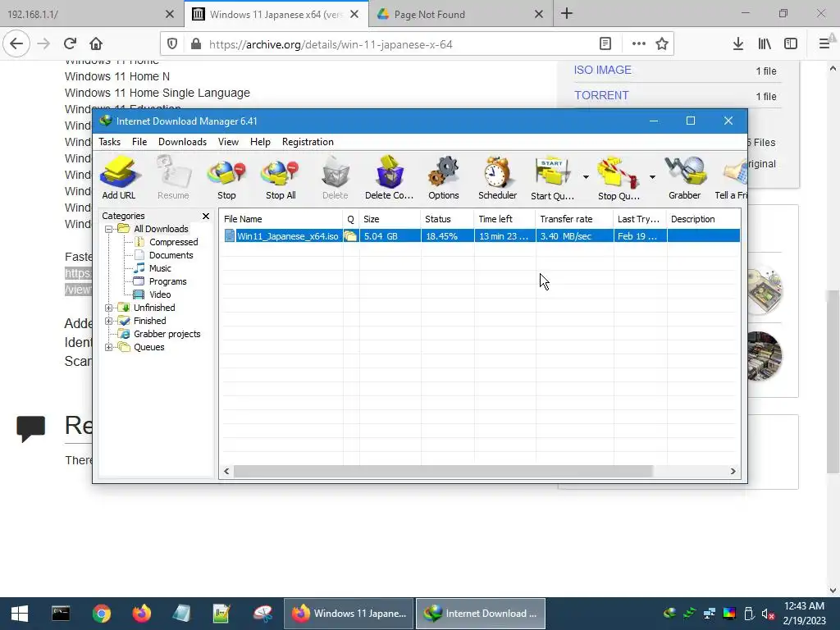Open the File menu in IDM

pos(139,142)
